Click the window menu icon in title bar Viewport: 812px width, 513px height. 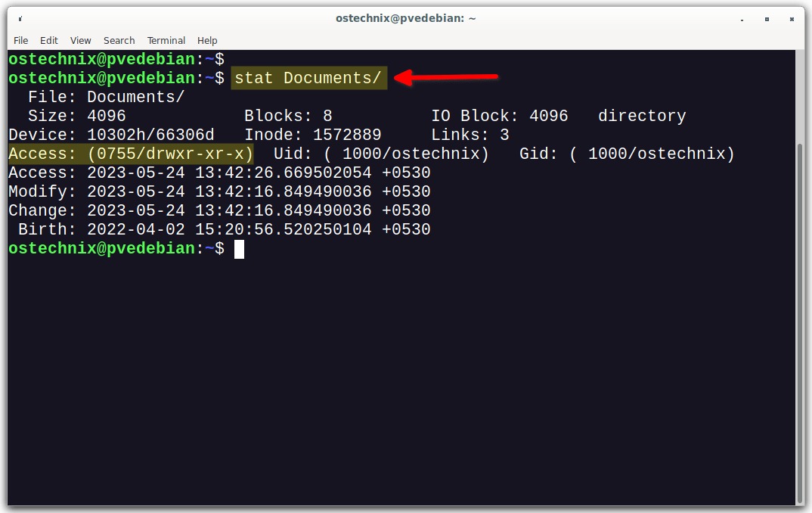tap(20, 19)
